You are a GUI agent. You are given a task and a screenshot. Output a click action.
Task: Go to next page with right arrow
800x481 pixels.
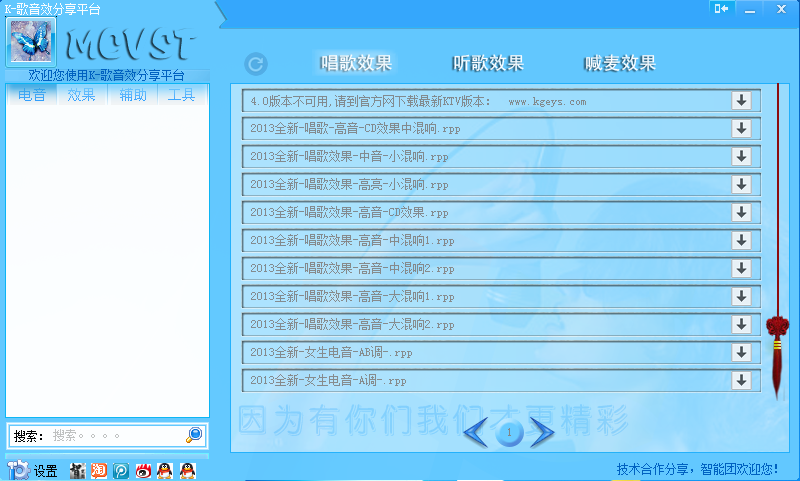pyautogui.click(x=542, y=432)
